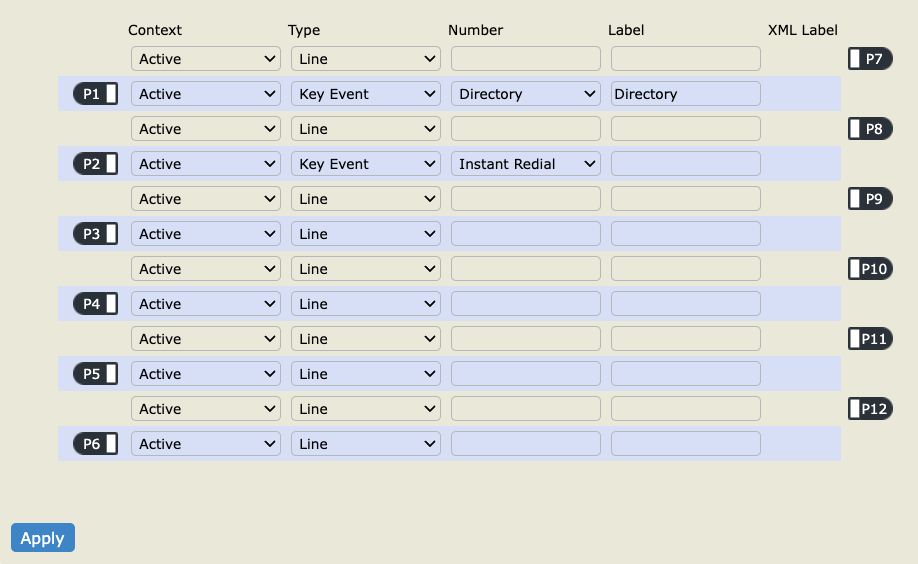
Task: Click the P2 key icon
Action: (x=95, y=163)
